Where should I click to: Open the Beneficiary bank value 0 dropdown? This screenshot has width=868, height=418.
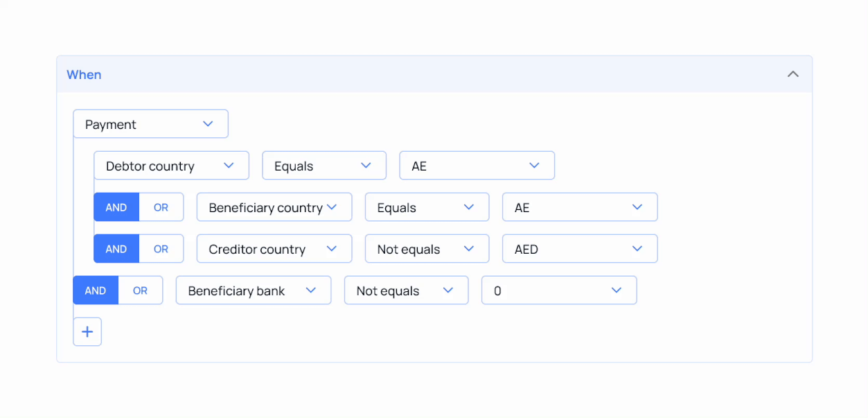(558, 290)
